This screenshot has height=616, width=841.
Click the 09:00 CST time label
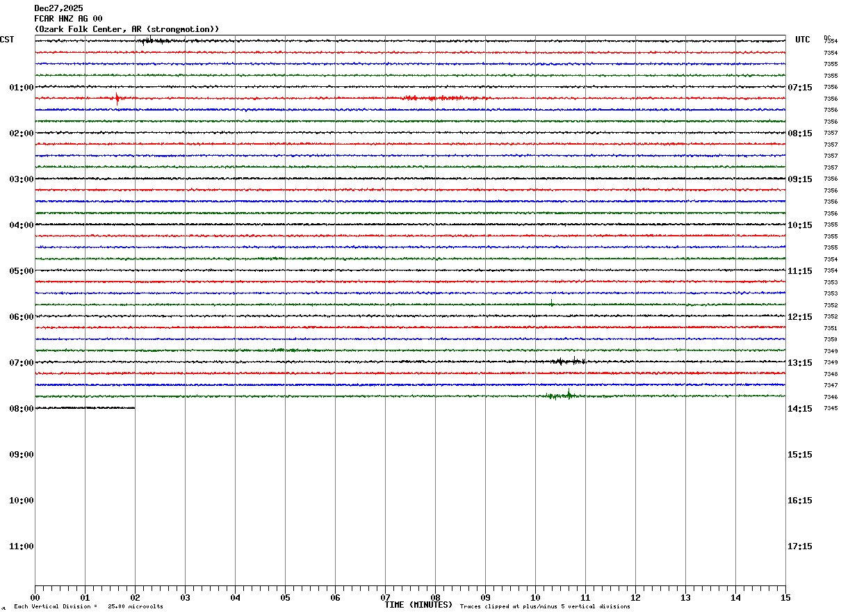(x=22, y=455)
